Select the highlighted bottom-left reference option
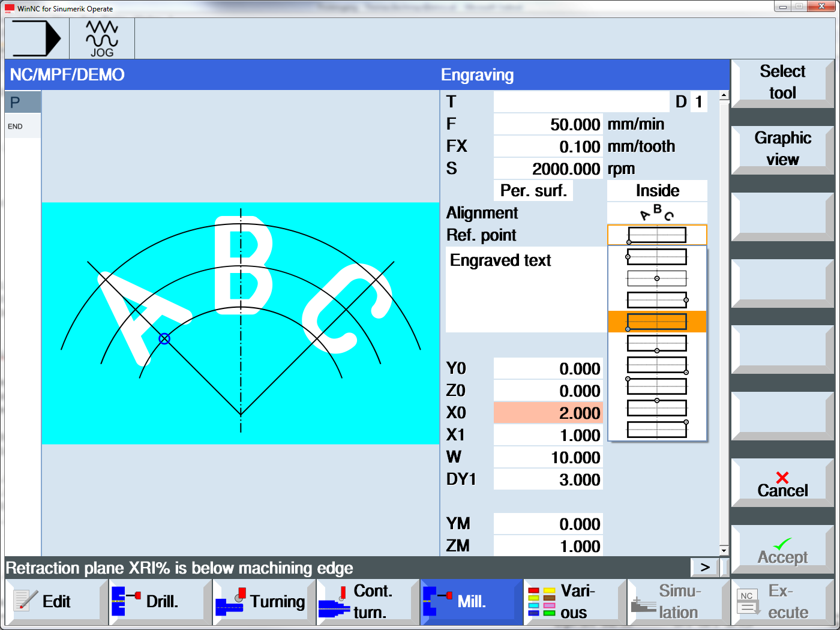This screenshot has height=630, width=840. 657,322
